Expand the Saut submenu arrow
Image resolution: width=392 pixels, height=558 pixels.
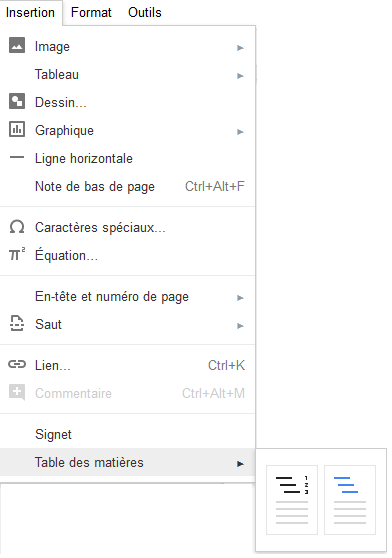click(x=240, y=326)
